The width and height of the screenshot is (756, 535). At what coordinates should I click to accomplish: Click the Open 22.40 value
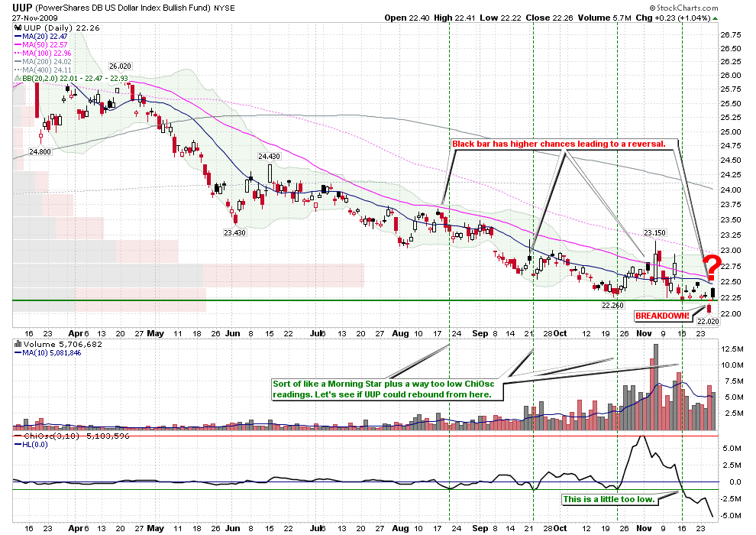407,18
